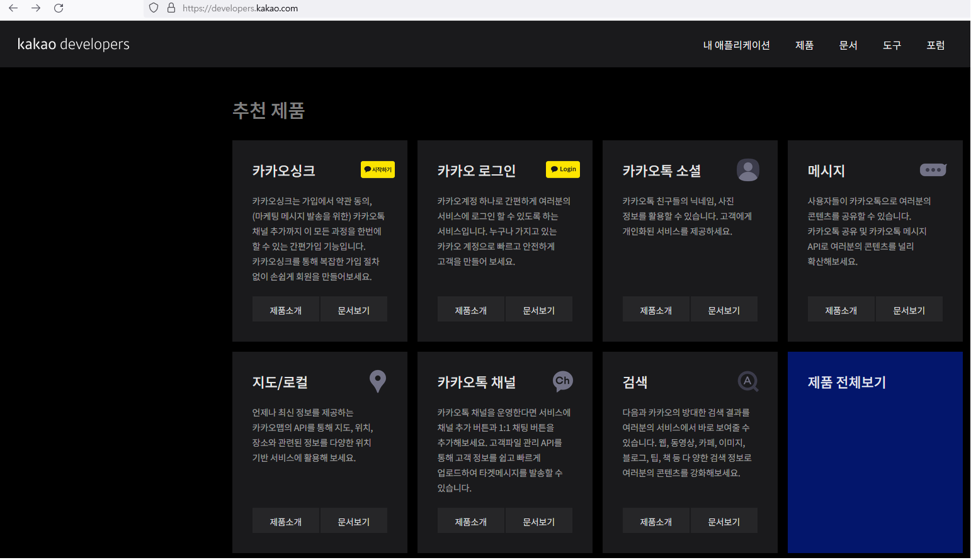Click the 카카오톡 소셜 profile avatar icon

point(748,170)
